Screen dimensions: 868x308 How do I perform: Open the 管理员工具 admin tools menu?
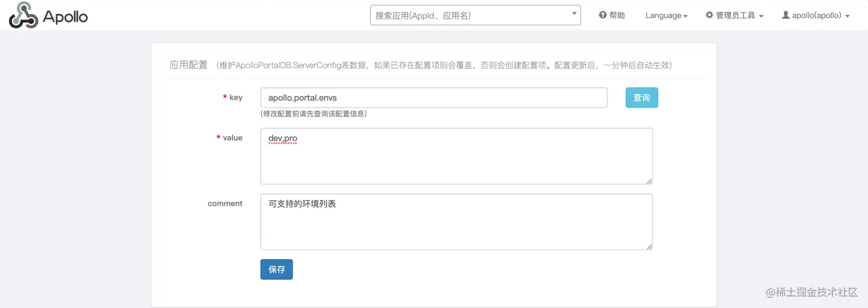click(734, 15)
